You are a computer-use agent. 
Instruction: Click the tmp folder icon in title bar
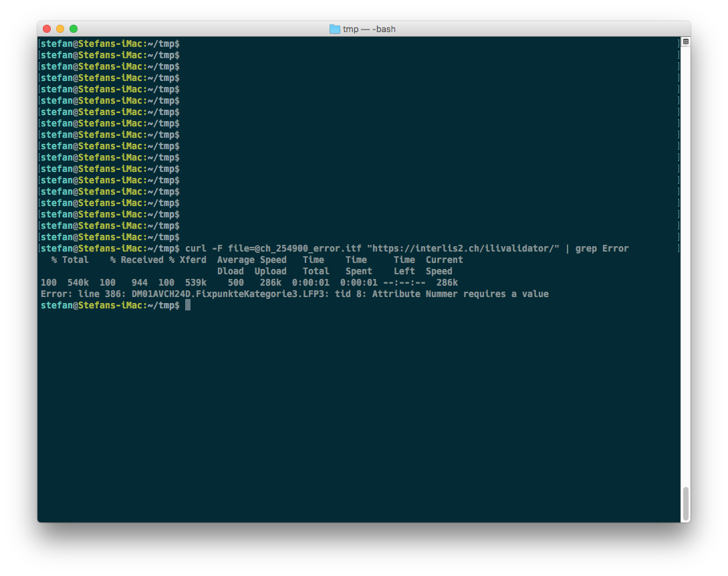pyautogui.click(x=334, y=29)
